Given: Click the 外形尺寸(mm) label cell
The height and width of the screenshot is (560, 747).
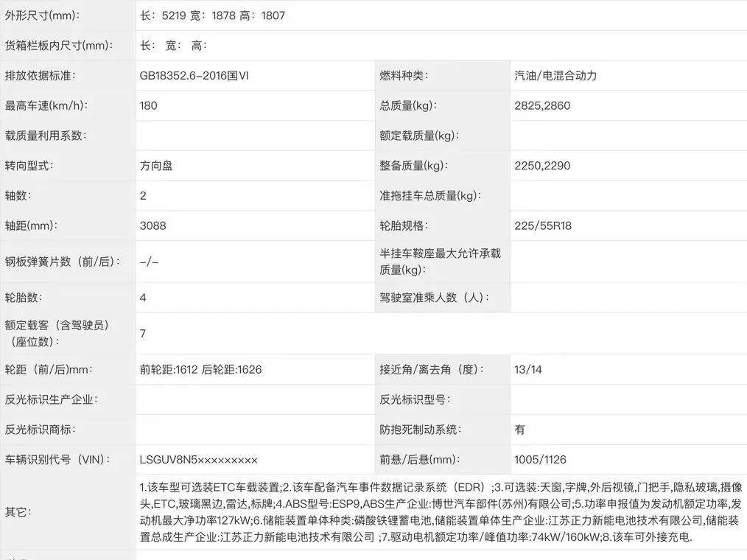Looking at the screenshot, I should click(43, 15).
